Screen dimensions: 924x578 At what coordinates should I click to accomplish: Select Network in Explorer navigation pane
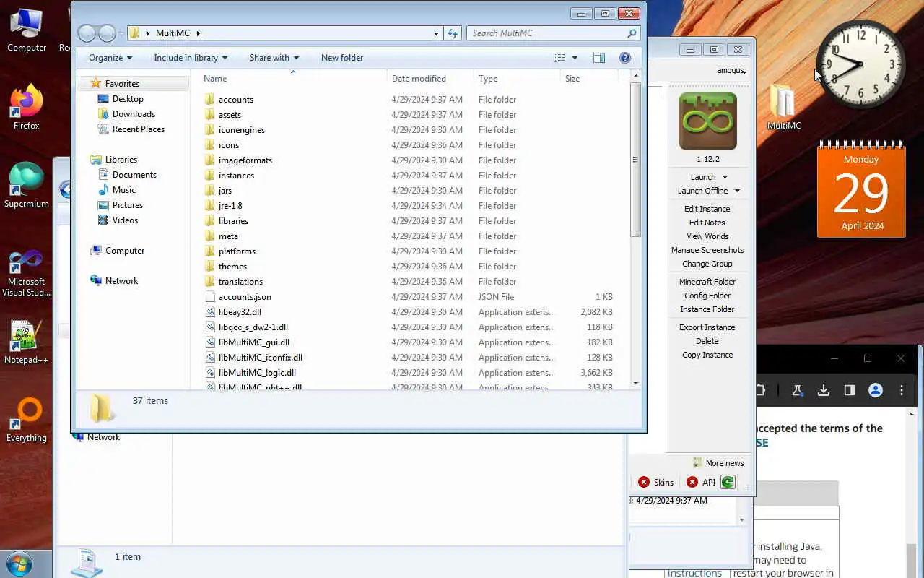114,281
